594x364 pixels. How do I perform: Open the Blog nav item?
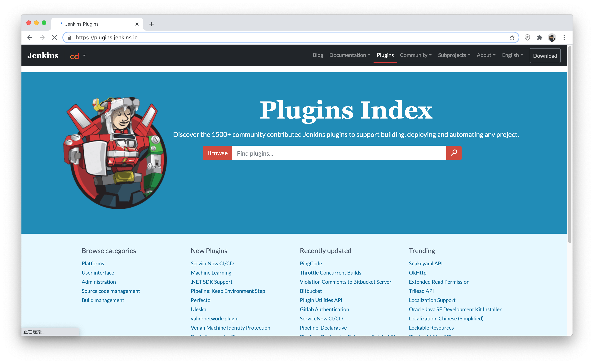(318, 55)
